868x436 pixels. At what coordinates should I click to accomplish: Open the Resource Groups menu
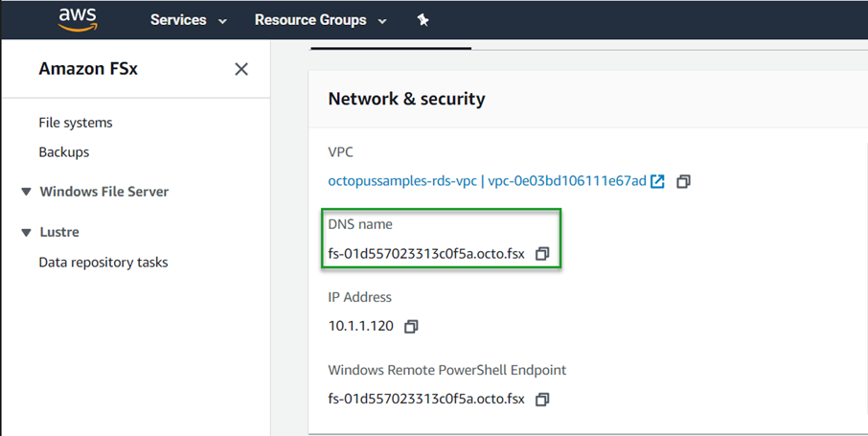[x=320, y=20]
